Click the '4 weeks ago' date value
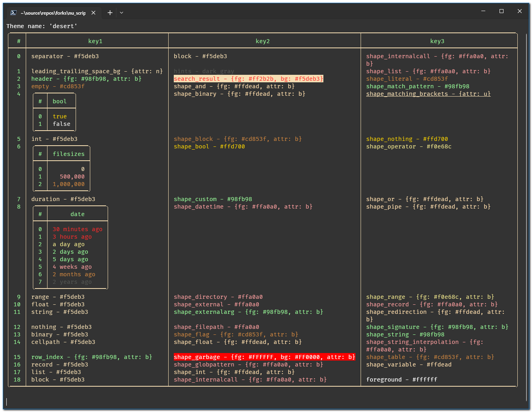This screenshot has width=532, height=412. 72,267
